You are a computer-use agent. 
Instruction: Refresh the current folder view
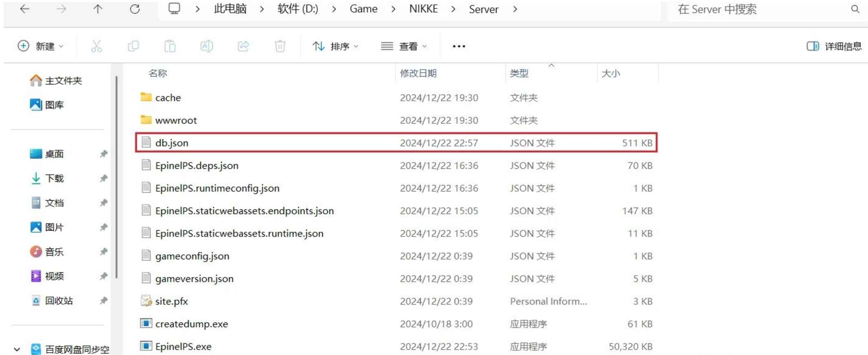click(135, 9)
